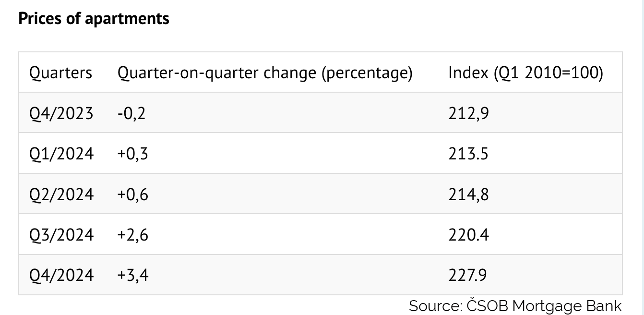
Task: Click the 'Source: ČSOB Mortgage Bank' caption
Action: 515,306
